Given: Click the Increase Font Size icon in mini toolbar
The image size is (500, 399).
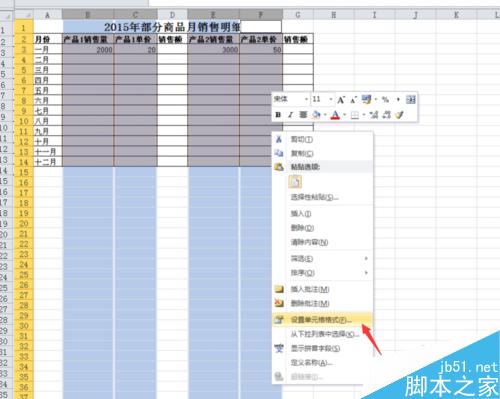Looking at the screenshot, I should coord(341,100).
